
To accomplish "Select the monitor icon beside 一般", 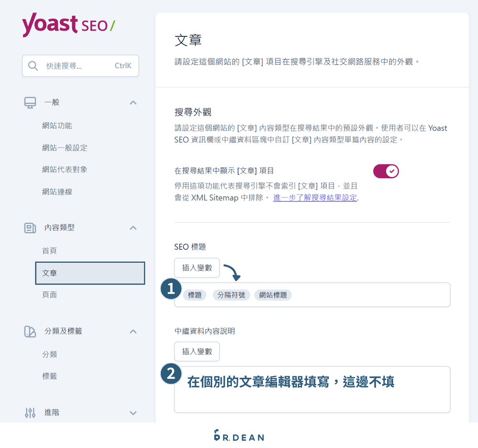I will pyautogui.click(x=30, y=102).
